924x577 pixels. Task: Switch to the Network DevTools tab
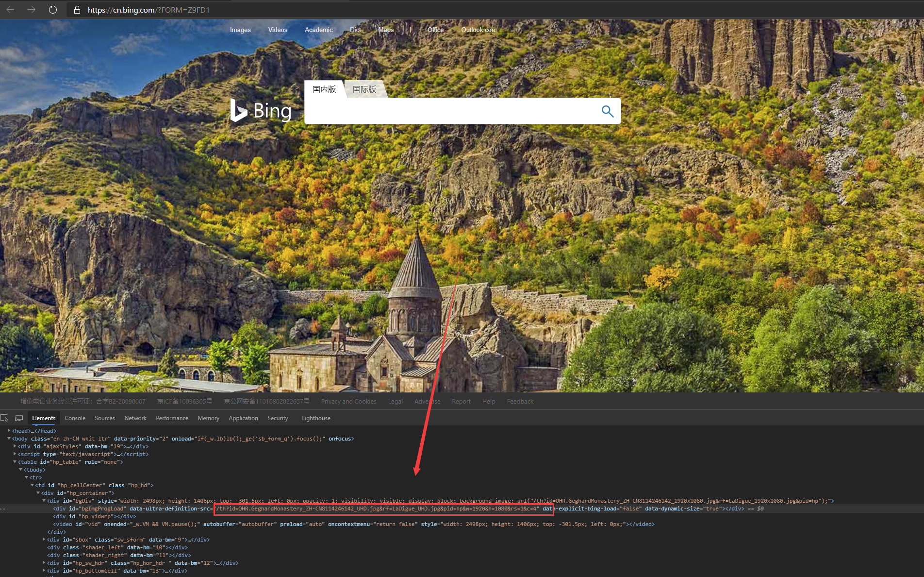[135, 418]
